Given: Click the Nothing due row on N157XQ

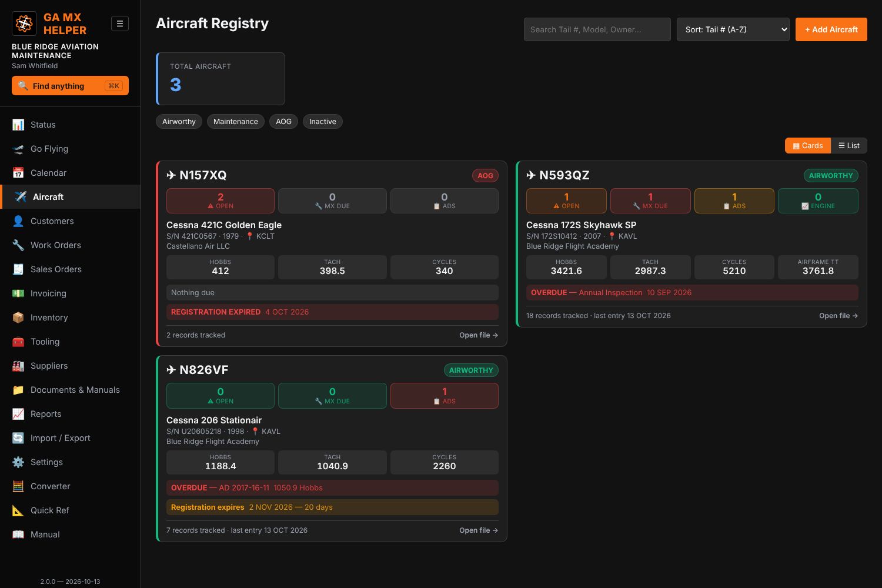Looking at the screenshot, I should 332,293.
